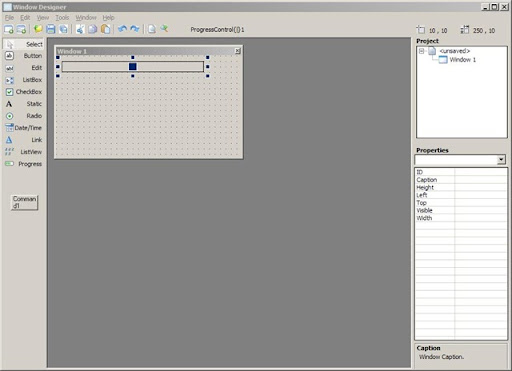Click the Visible property value field
512x371 pixels.
coord(480,210)
